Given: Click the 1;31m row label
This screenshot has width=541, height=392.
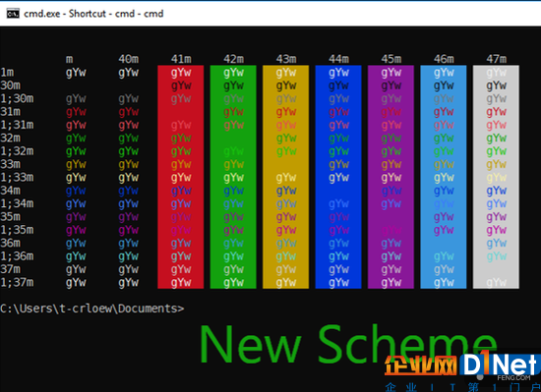Looking at the screenshot, I should point(17,125).
